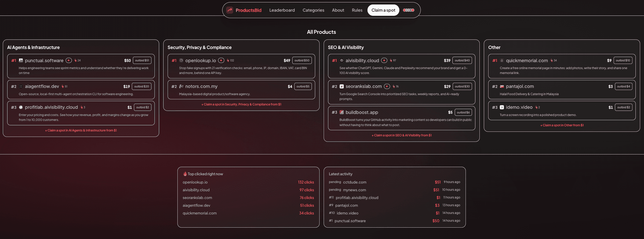Click punctual.software row in Latest activity
Image resolution: width=644 pixels, height=239 pixels.
[x=394, y=221]
